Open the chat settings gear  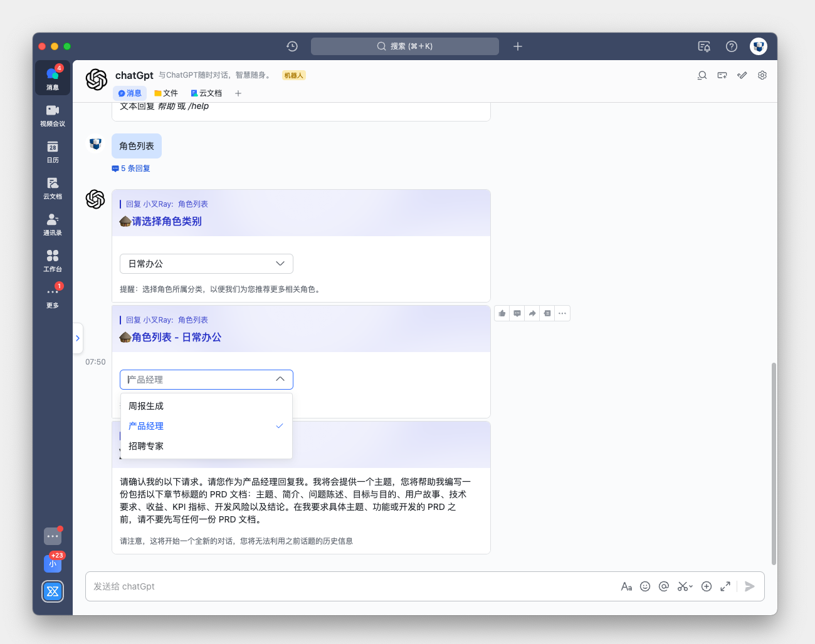pos(762,75)
